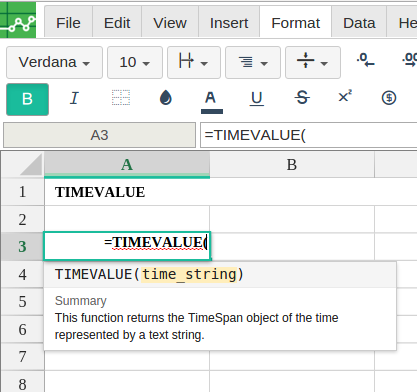The height and width of the screenshot is (392, 417).
Task: Click the superscript icon
Action: point(345,97)
